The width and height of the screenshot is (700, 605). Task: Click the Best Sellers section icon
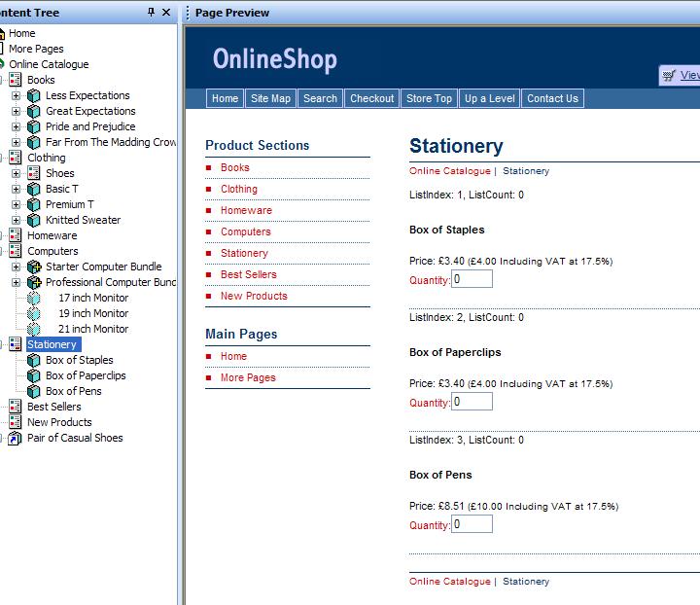(x=16, y=407)
